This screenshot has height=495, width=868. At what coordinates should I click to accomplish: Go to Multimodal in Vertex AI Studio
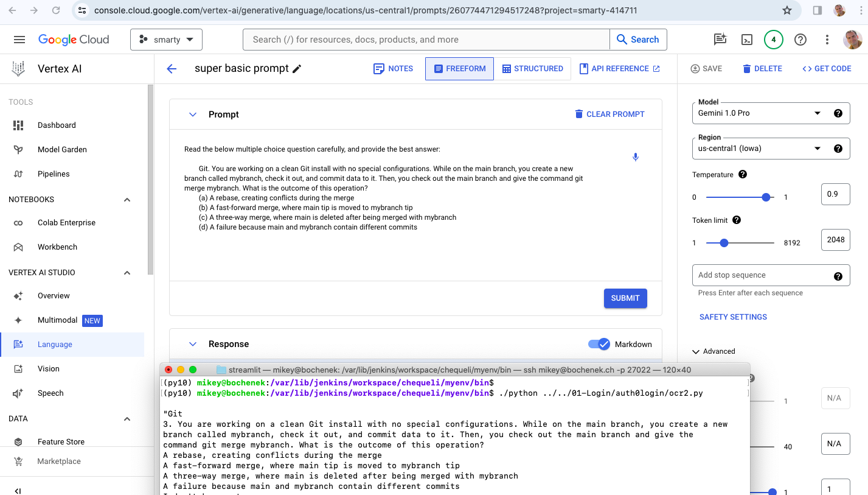[57, 320]
